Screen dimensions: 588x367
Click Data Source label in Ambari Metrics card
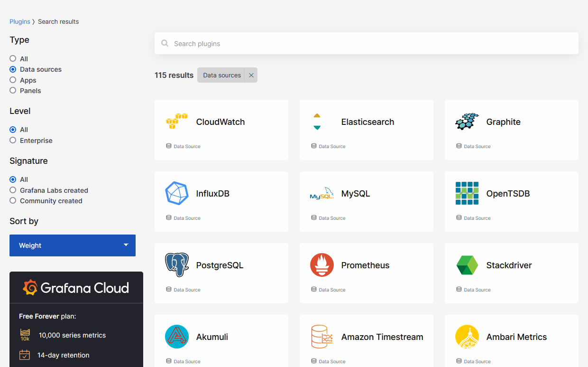click(x=477, y=361)
